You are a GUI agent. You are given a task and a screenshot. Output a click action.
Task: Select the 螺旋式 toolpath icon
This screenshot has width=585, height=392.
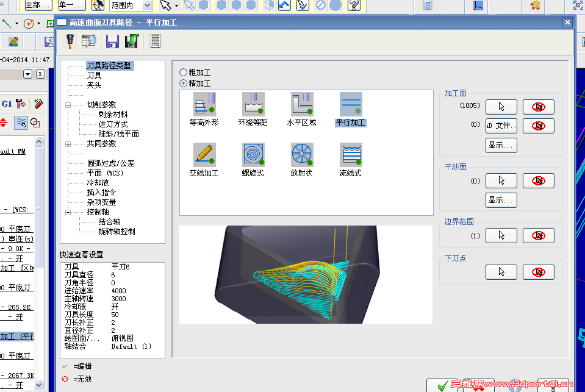pyautogui.click(x=253, y=154)
